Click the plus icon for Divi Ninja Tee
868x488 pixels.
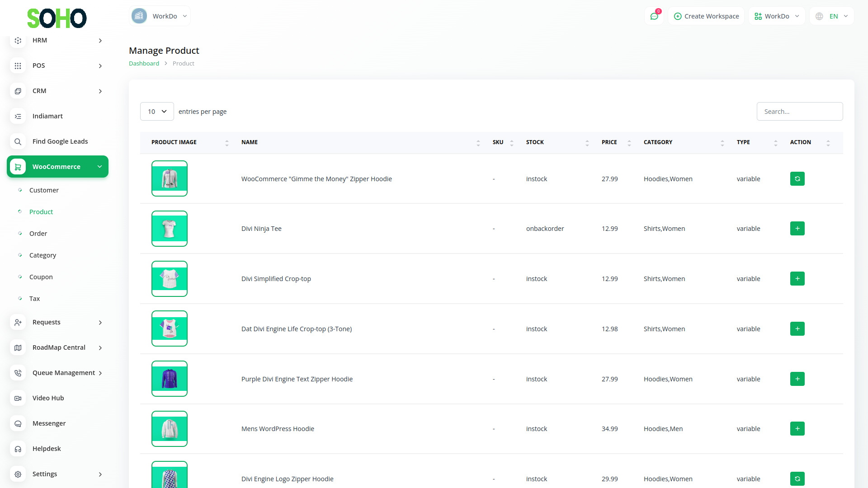[797, 229]
